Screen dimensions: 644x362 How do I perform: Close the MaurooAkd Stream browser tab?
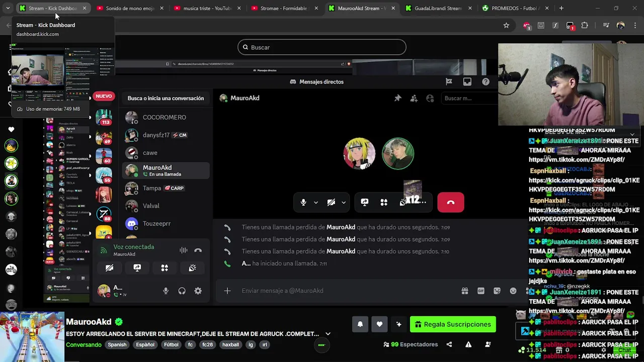[394, 8]
